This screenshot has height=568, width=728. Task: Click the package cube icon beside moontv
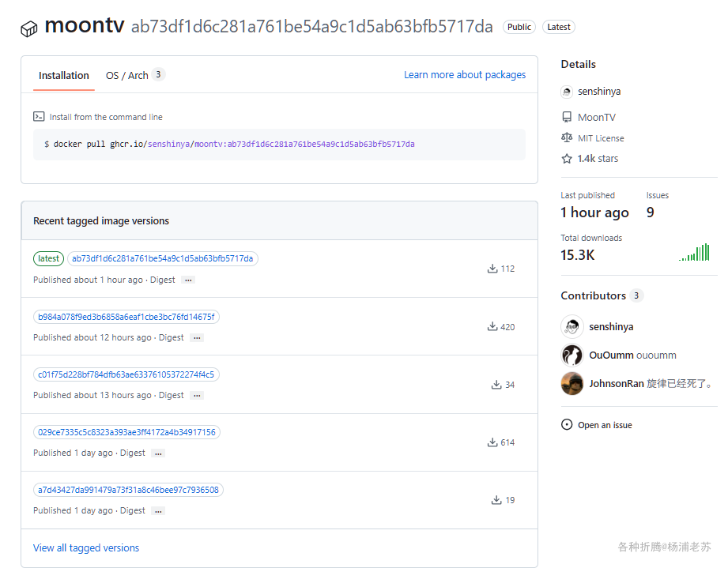[x=28, y=29]
